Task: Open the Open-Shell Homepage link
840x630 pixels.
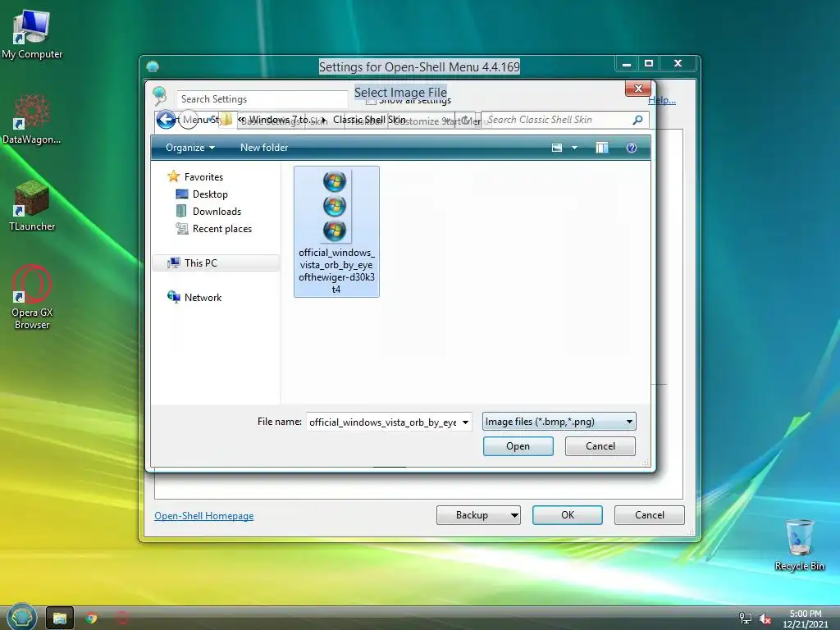Action: pyautogui.click(x=204, y=515)
